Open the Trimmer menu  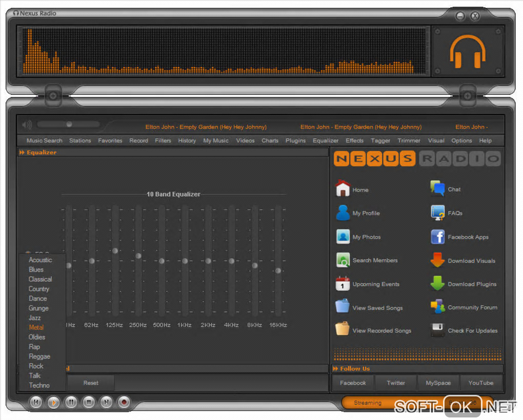409,140
